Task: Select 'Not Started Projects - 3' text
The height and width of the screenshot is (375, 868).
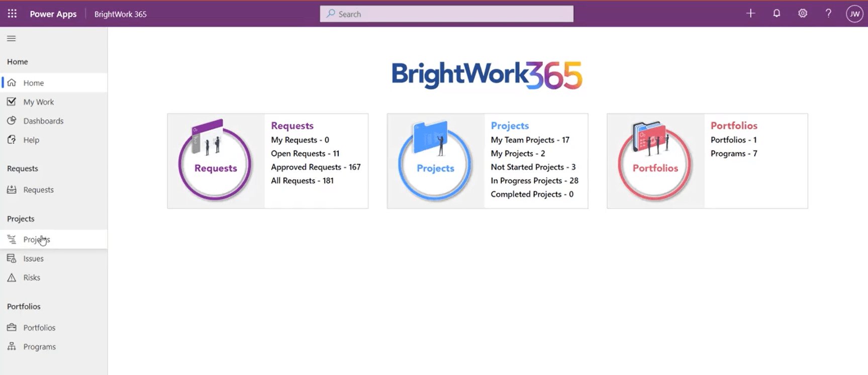Action: click(x=533, y=167)
